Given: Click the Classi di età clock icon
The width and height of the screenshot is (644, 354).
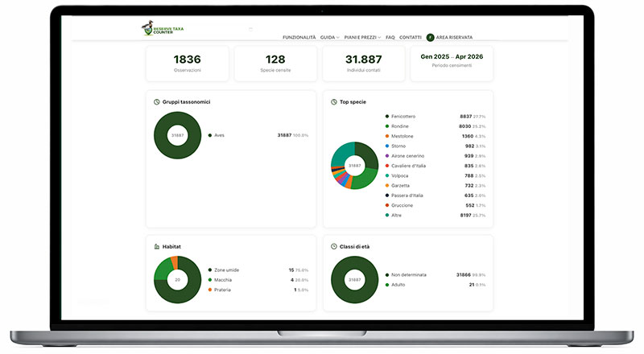Looking at the screenshot, I should click(x=333, y=246).
